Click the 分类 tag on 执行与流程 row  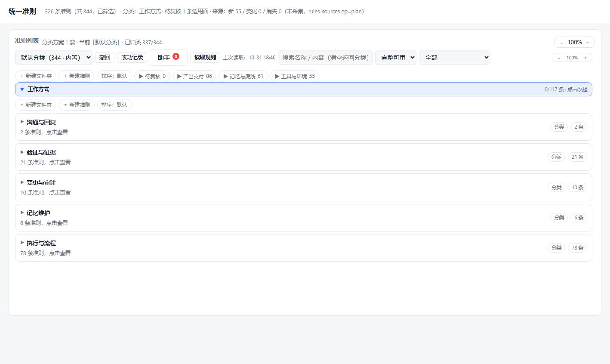tap(556, 248)
